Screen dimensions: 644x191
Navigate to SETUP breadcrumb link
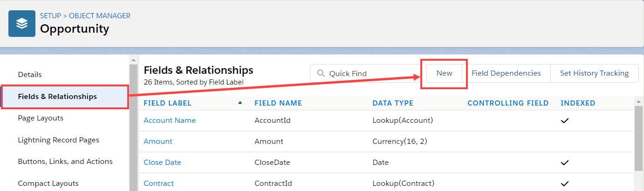click(50, 16)
